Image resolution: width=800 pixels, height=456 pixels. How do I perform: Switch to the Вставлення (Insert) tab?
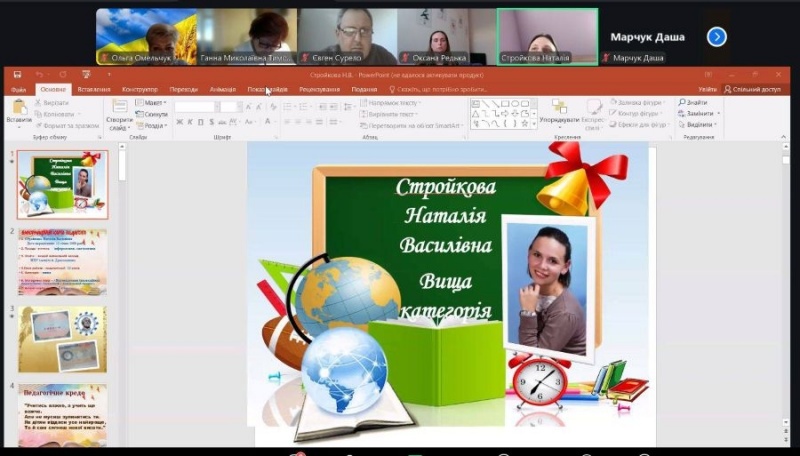pos(93,89)
